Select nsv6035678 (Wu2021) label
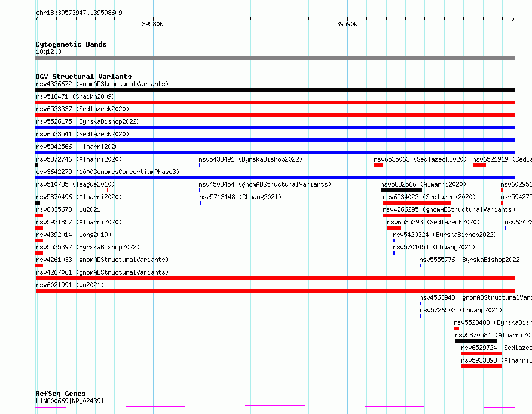Screen dimensions: 532x414 point(70,209)
